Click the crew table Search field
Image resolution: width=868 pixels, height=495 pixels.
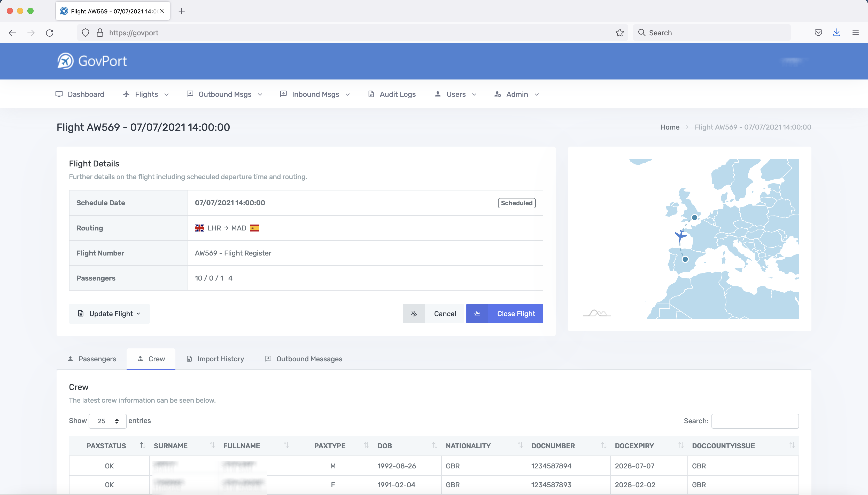pyautogui.click(x=755, y=421)
